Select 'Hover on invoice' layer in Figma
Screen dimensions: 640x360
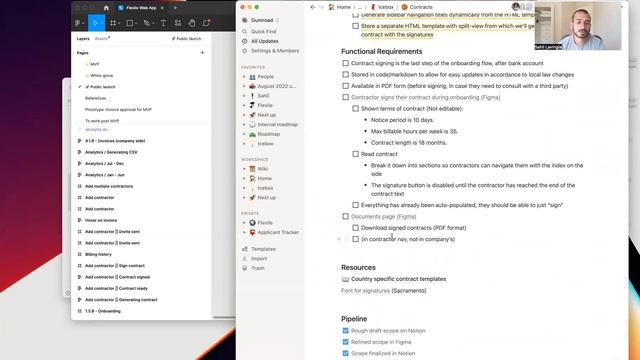pos(101,220)
